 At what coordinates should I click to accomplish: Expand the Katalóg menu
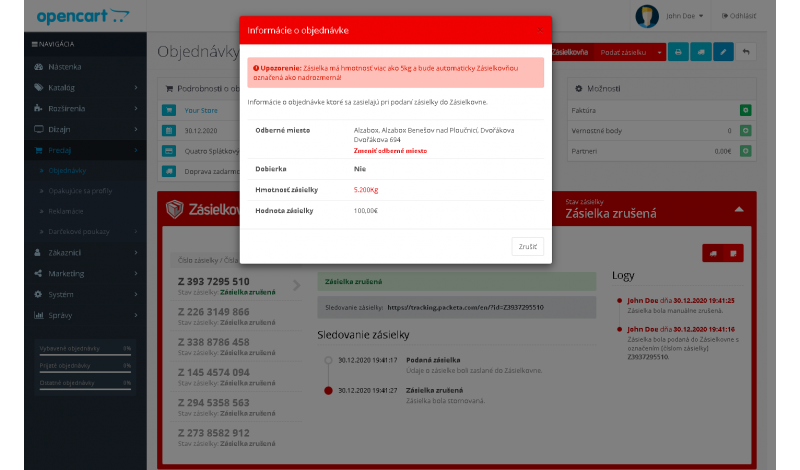[x=85, y=88]
